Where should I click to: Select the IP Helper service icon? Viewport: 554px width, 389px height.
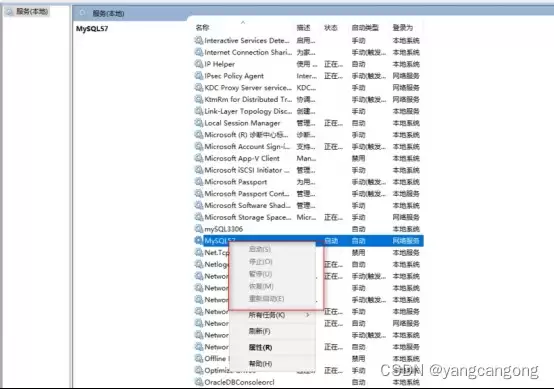point(199,64)
